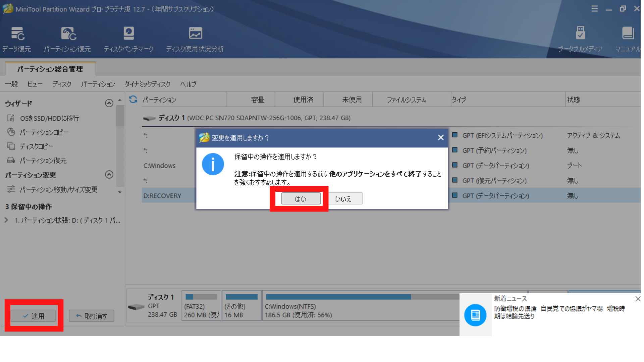The image size is (644, 362).
Task: Collapse the ウィザード section chevron
Action: (x=109, y=103)
